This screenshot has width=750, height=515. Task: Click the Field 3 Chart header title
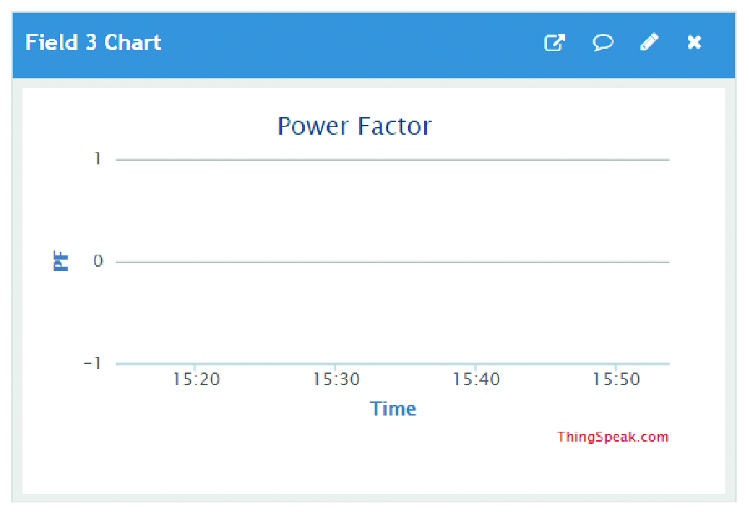tap(93, 43)
